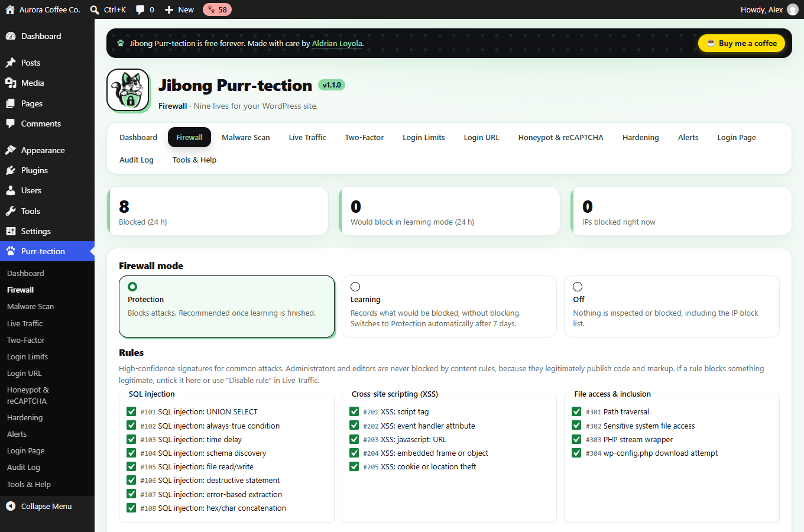Open the Aldrian Loyola link
Screen dimensions: 804x532
click(x=337, y=43)
